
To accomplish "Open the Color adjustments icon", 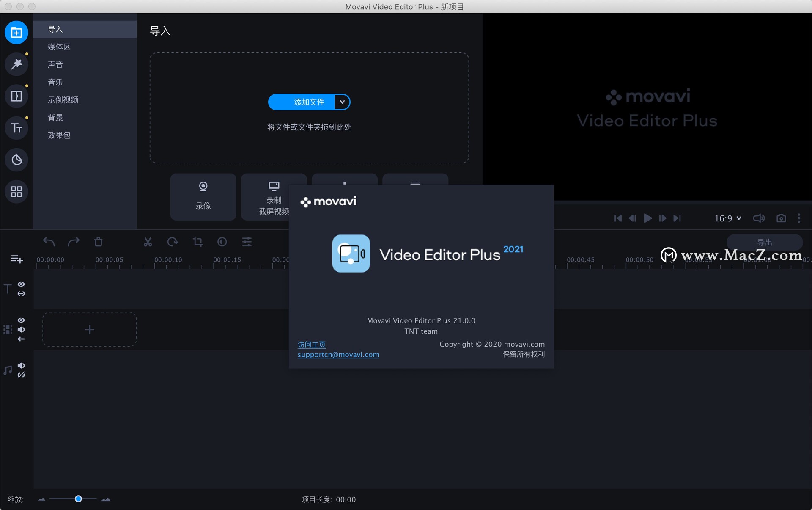I will 222,242.
